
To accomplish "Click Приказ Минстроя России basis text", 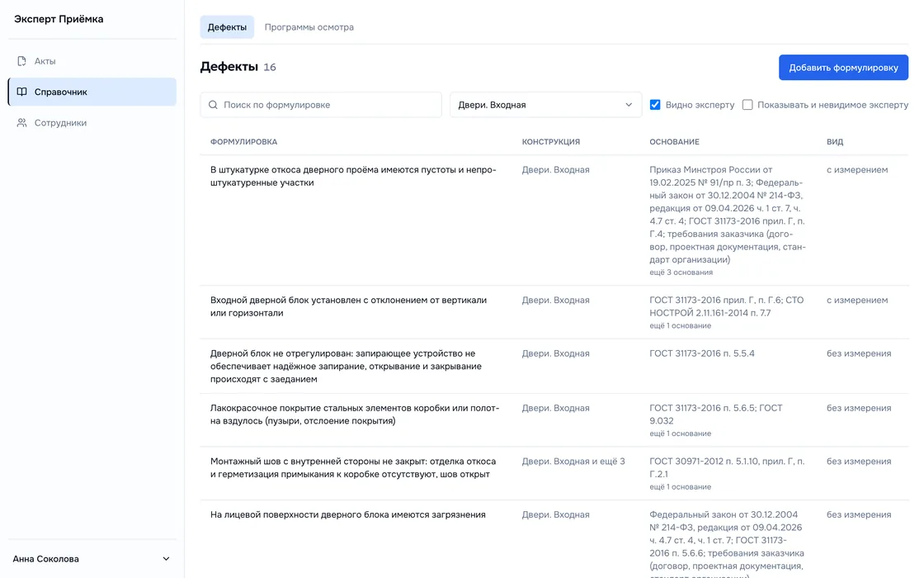I will (728, 215).
